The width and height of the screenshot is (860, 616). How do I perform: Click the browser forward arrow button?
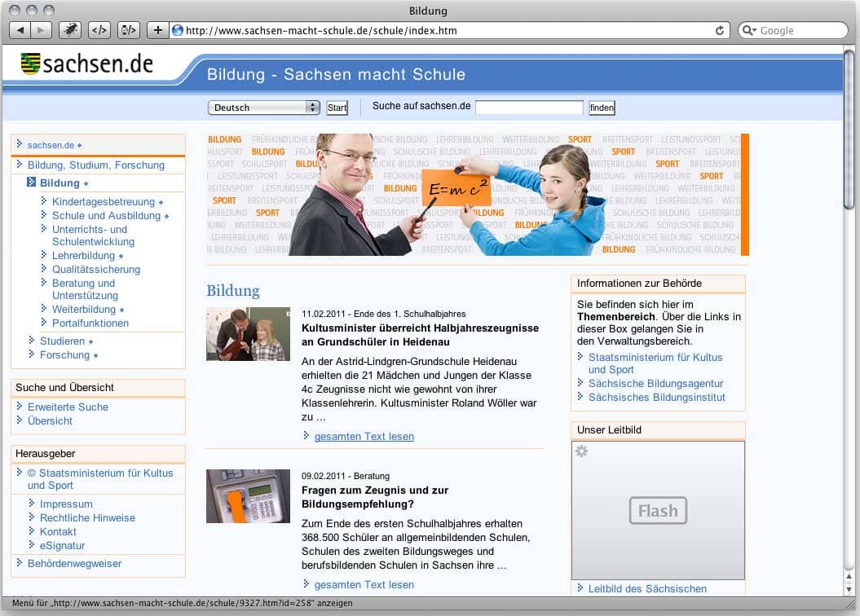point(41,30)
